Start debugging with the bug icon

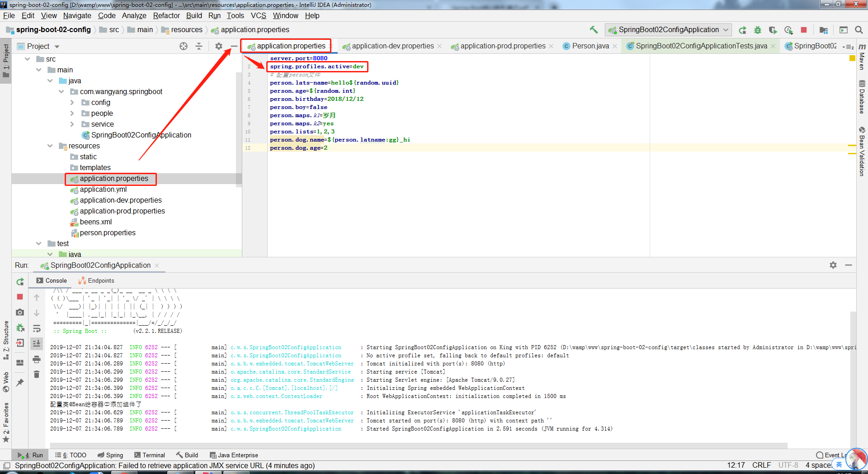(x=758, y=30)
